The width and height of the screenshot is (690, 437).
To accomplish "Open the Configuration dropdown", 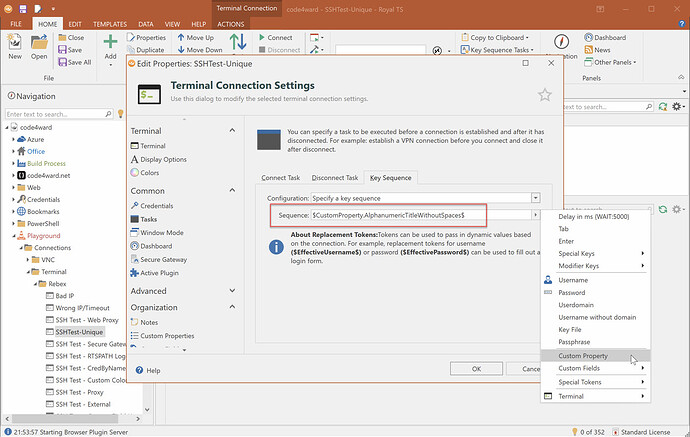I will coord(536,198).
